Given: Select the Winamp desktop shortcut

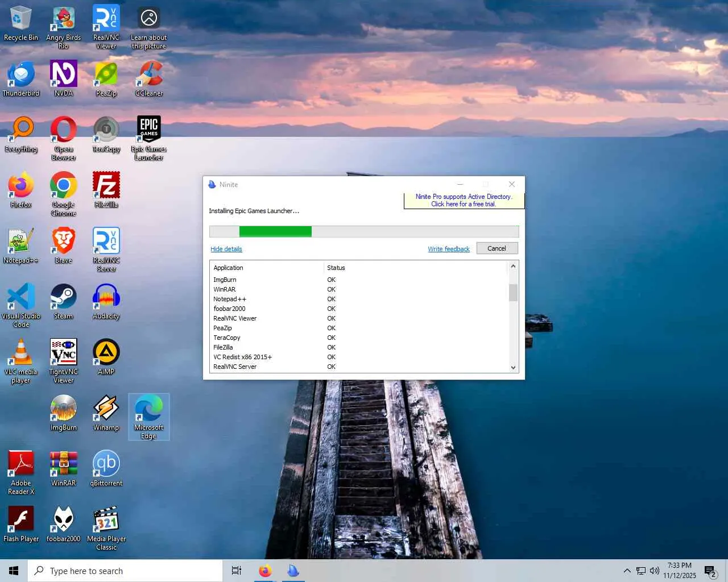Looking at the screenshot, I should [106, 413].
